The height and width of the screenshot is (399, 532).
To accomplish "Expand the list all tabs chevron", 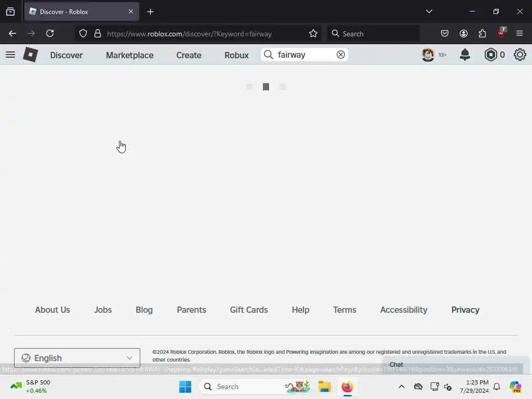I will (x=429, y=11).
